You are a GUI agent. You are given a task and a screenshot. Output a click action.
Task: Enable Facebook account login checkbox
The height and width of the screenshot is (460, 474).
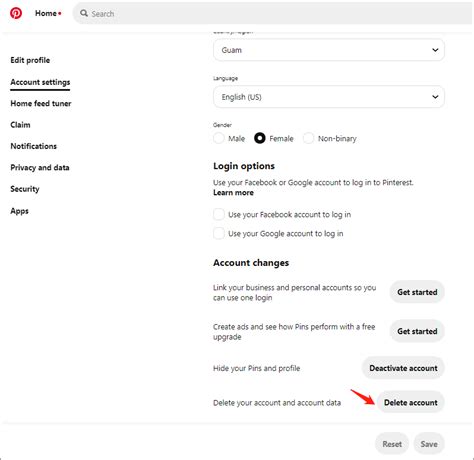[x=219, y=214]
